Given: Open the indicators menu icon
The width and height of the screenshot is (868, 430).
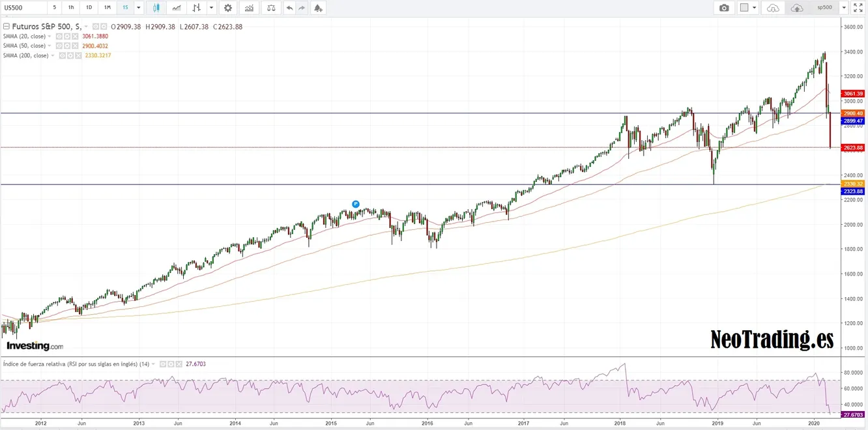Looking at the screenshot, I should point(249,8).
